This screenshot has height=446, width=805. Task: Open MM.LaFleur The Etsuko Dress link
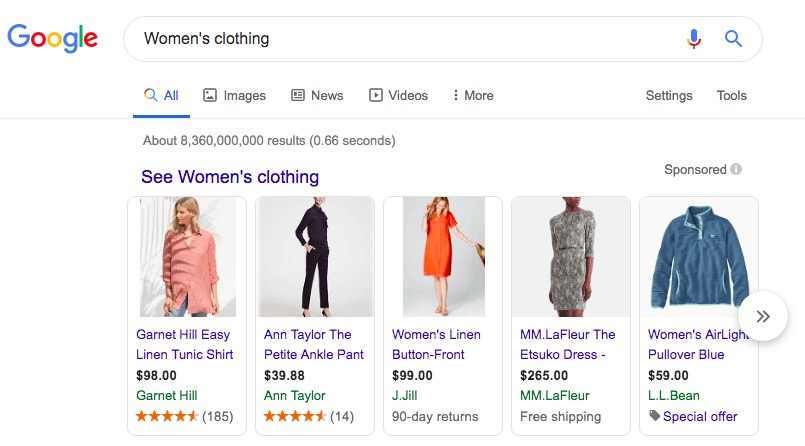pyautogui.click(x=567, y=344)
